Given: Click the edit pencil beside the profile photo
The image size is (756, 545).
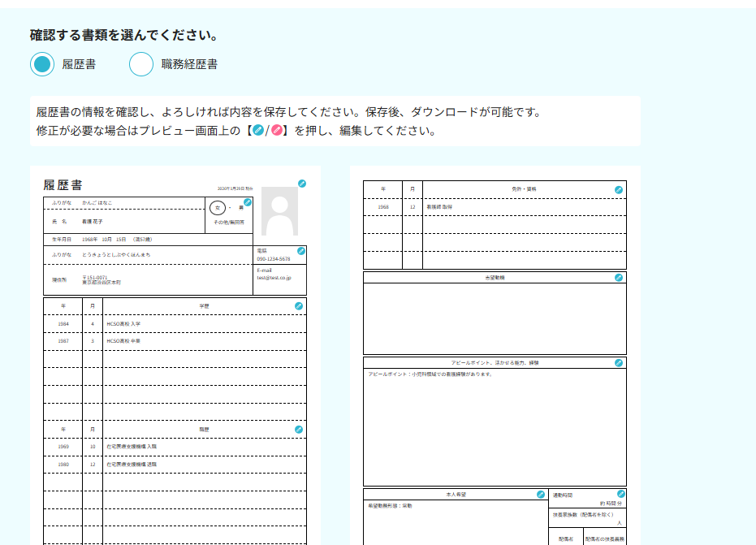Looking at the screenshot, I should point(302,184).
